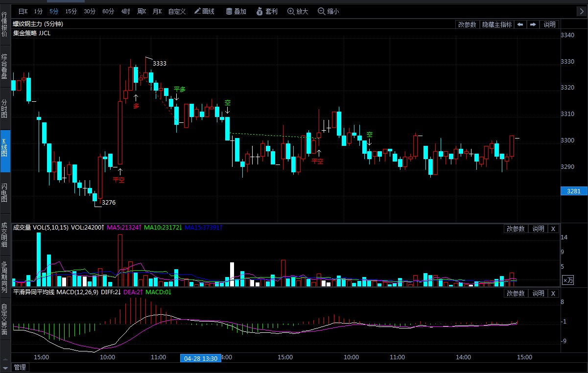Toggle 隐藏主指标 to hide main indicator

click(x=496, y=24)
